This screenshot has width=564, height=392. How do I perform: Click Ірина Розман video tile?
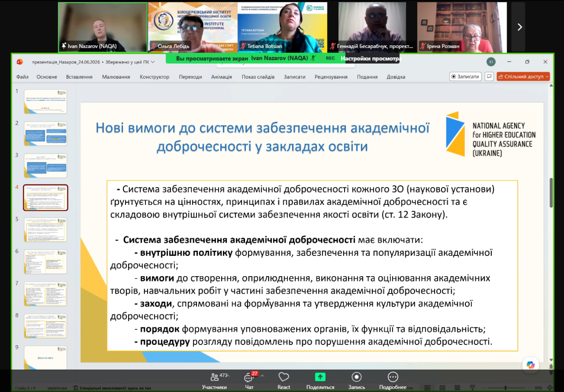click(462, 27)
